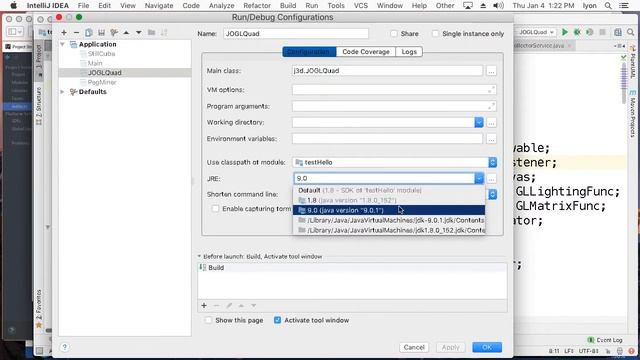The image size is (640, 360).
Task: Open Use classpath of module dropdown
Action: 493,162
